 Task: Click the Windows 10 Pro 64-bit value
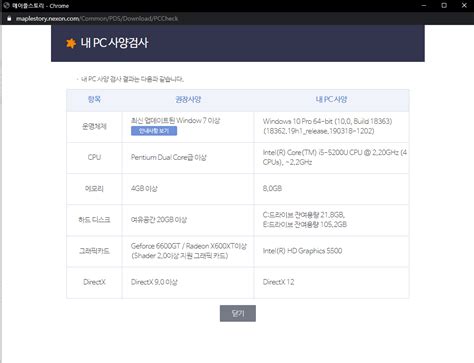point(328,126)
